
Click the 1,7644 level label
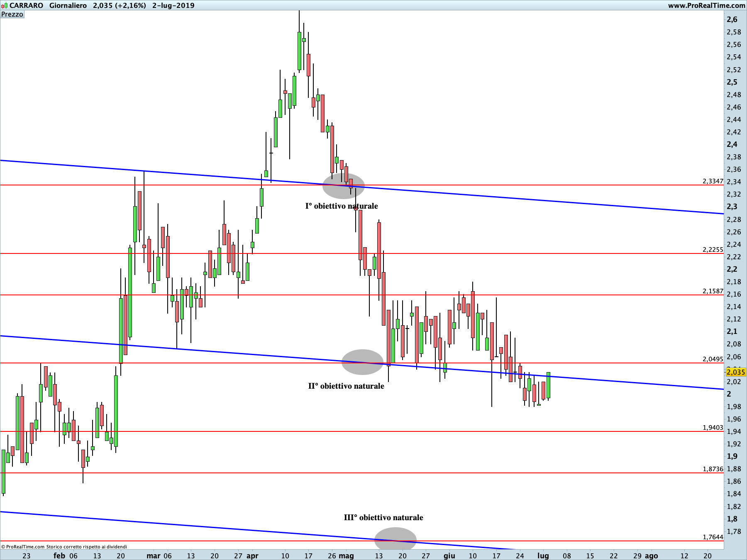click(713, 537)
